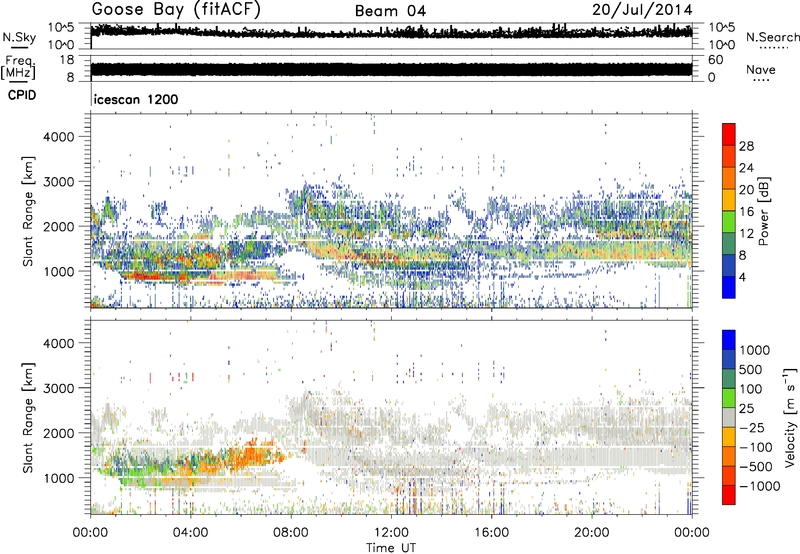Screen dimensions: 800x554
Task: Click the '20:00' time axis tick
Action: point(591,533)
